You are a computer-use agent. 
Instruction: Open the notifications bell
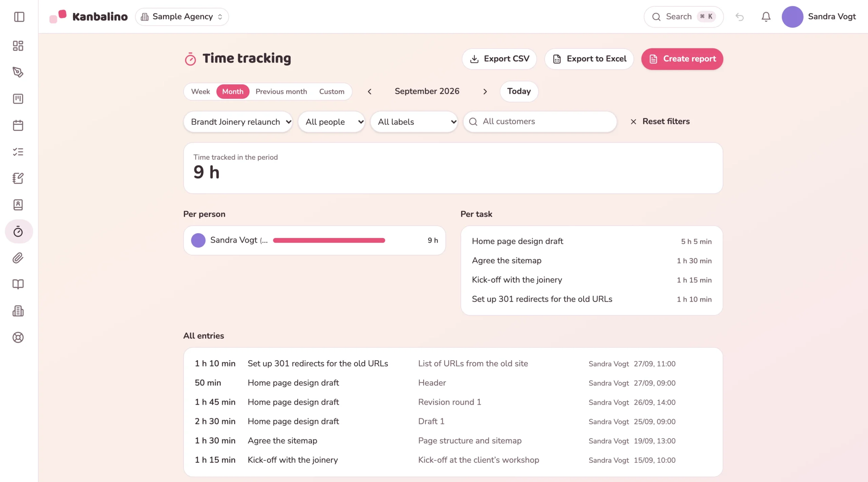click(x=766, y=17)
